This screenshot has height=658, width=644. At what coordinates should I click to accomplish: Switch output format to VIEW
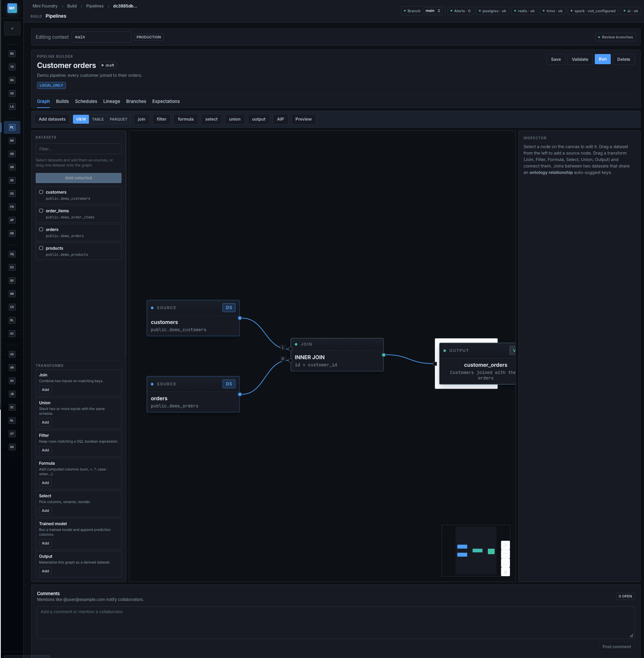[x=81, y=119]
